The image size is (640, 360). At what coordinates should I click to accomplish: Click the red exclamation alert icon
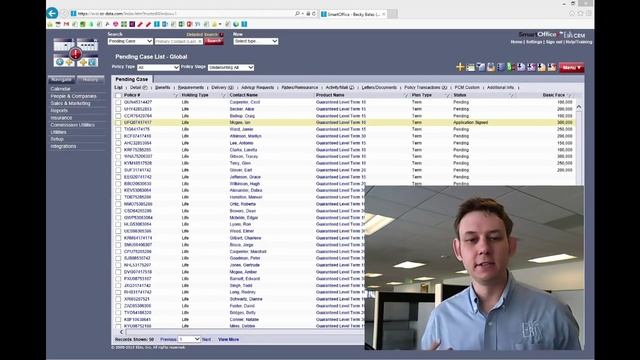76,53
